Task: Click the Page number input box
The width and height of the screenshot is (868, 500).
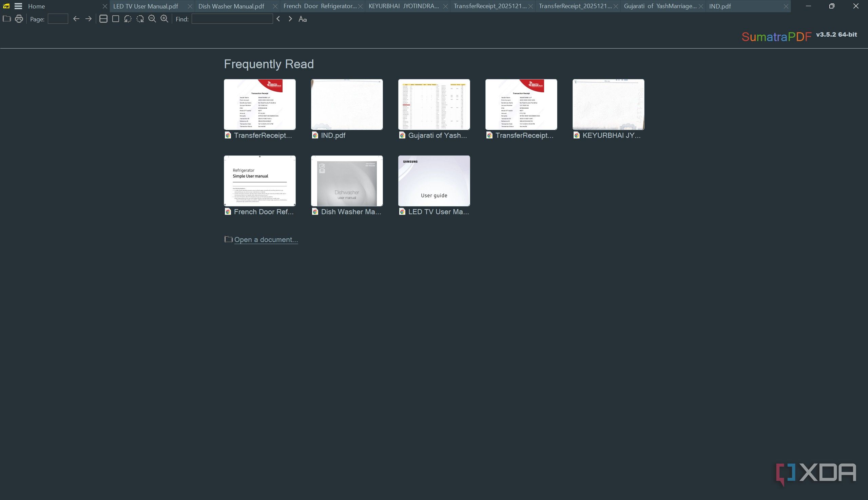Action: click(x=58, y=19)
